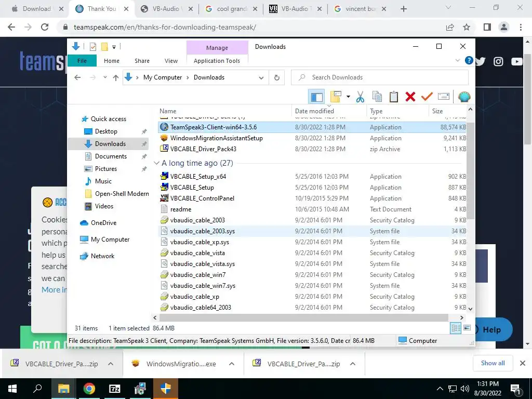This screenshot has height=399, width=532.
Task: Click the taskbar volume speaker icon
Action: 465,389
